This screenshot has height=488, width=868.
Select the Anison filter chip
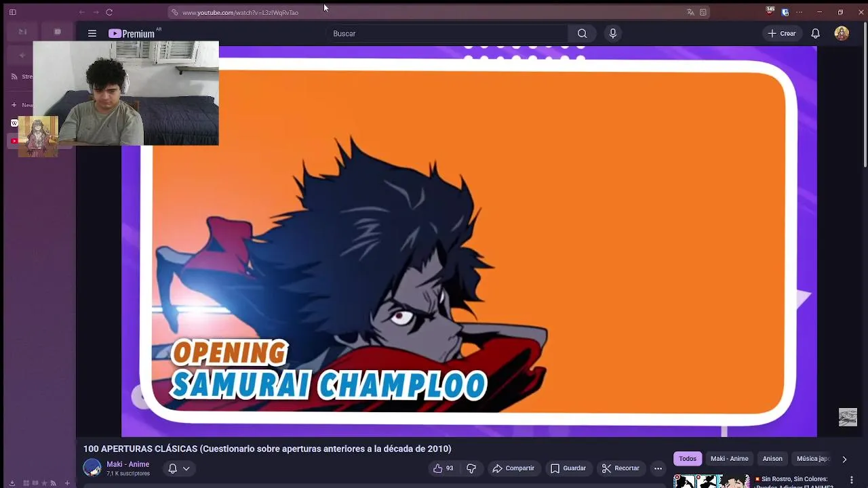tap(772, 459)
